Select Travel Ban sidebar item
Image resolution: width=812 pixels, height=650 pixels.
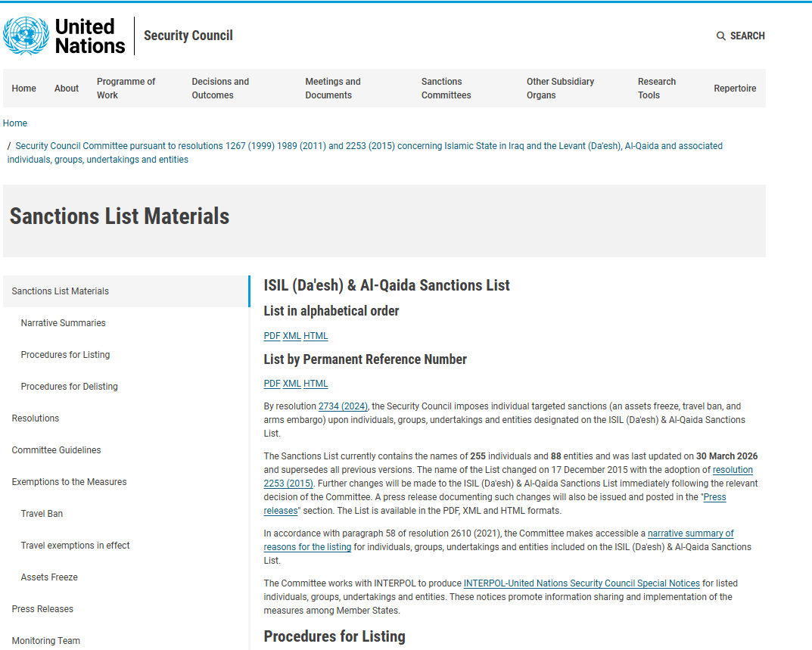pos(42,514)
